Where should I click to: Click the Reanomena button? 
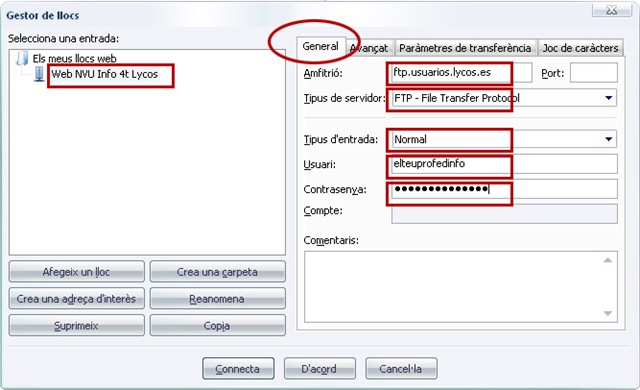(217, 299)
